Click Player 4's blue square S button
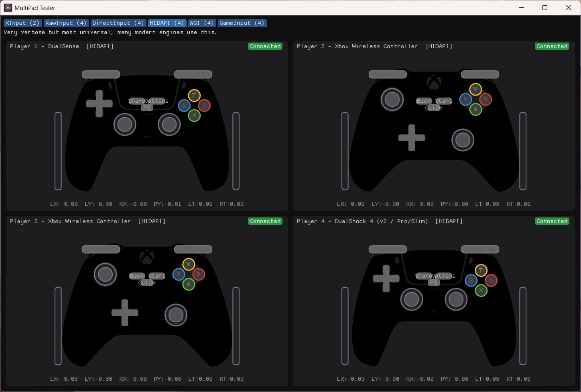 pos(471,280)
